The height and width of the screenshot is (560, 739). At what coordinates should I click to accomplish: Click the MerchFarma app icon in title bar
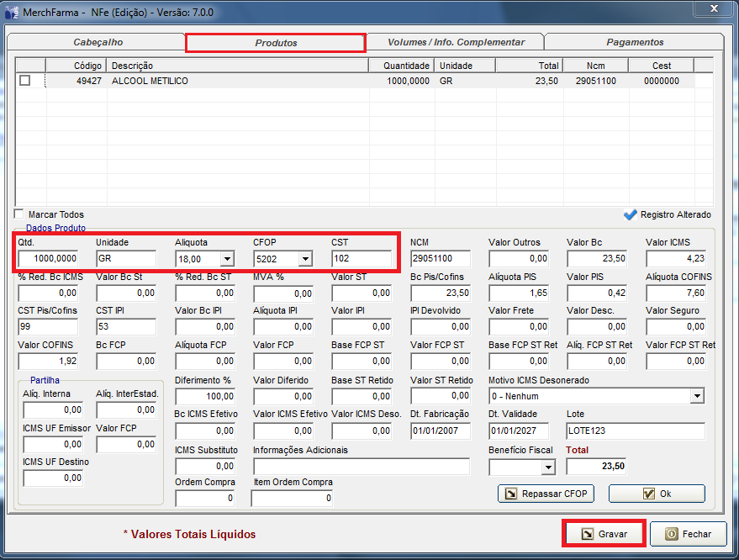(x=12, y=11)
